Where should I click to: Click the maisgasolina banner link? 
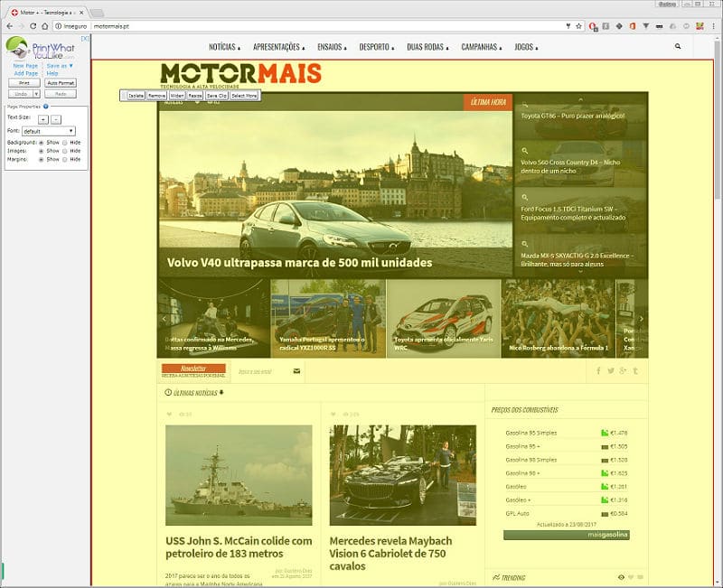pyautogui.click(x=567, y=535)
